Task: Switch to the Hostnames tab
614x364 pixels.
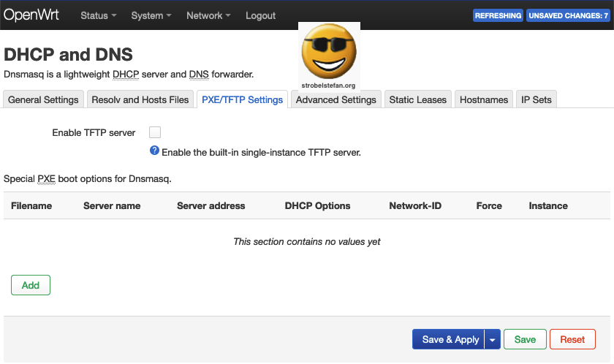Action: tap(484, 99)
